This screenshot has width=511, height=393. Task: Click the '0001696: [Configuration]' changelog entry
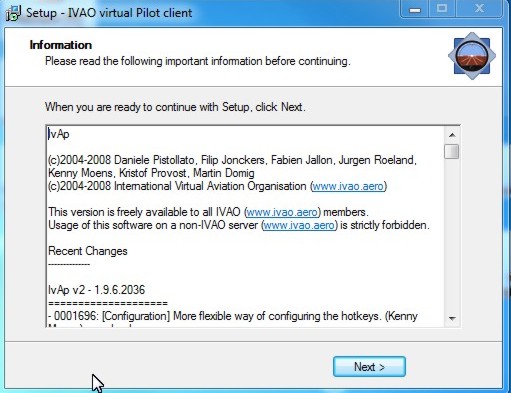click(x=233, y=316)
